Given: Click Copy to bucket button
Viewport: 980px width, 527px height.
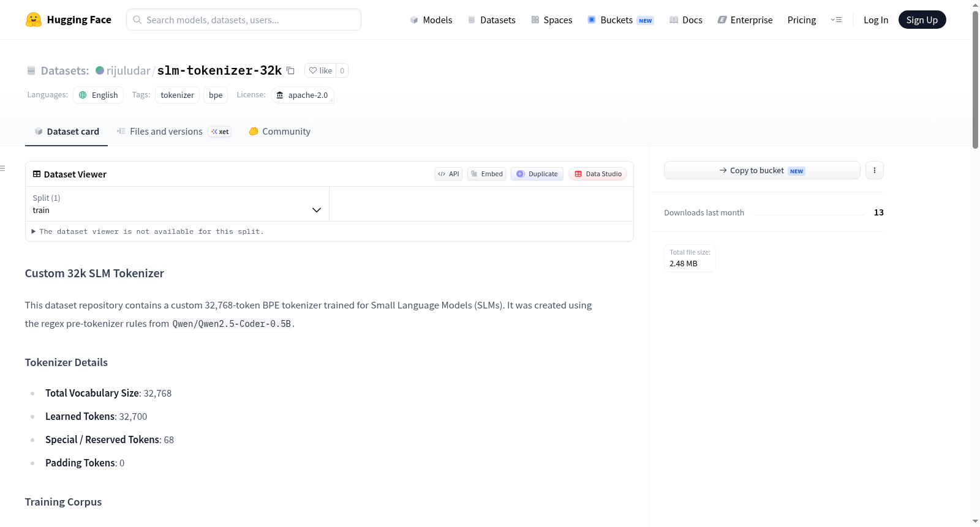Looking at the screenshot, I should pos(762,170).
